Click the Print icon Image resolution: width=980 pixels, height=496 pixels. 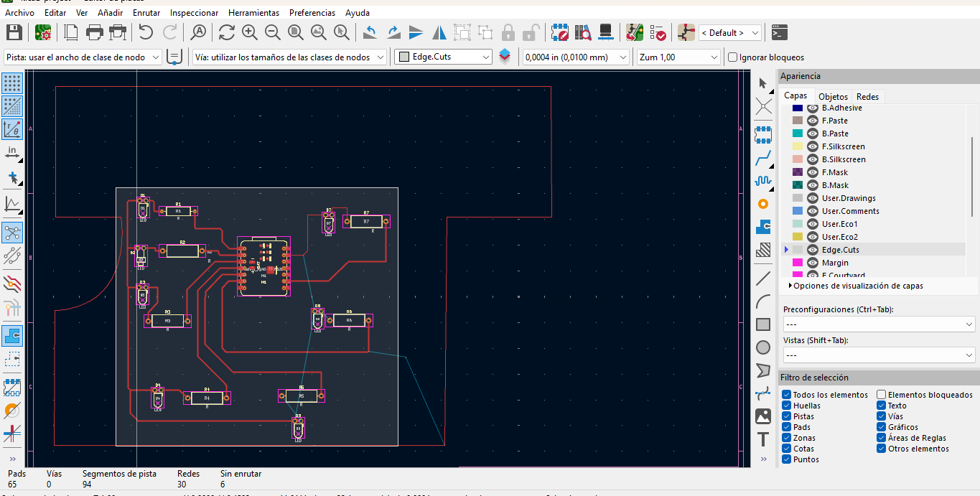pos(95,32)
